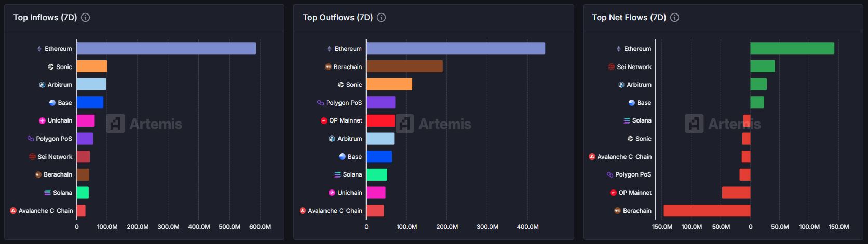Click the Top Net Flows (7D) title

[629, 17]
